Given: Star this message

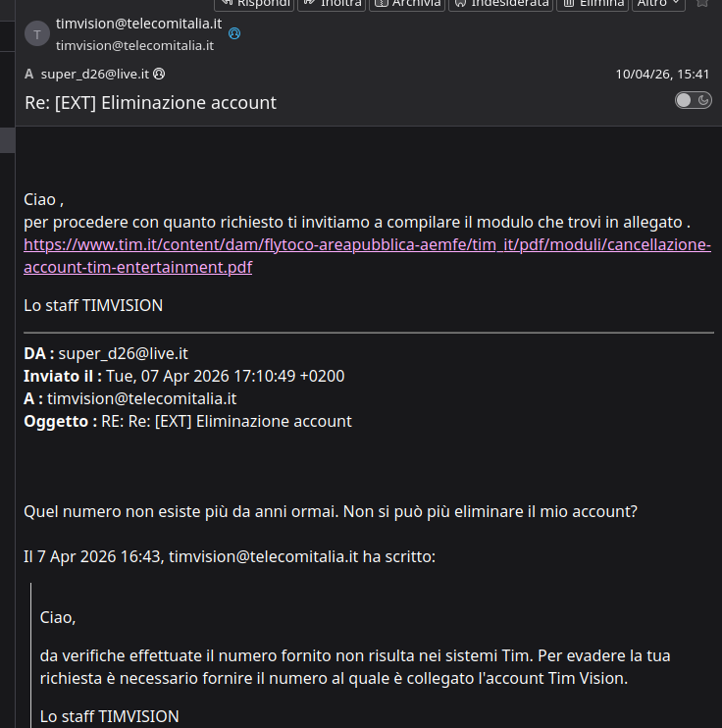Looking at the screenshot, I should coord(702,3).
